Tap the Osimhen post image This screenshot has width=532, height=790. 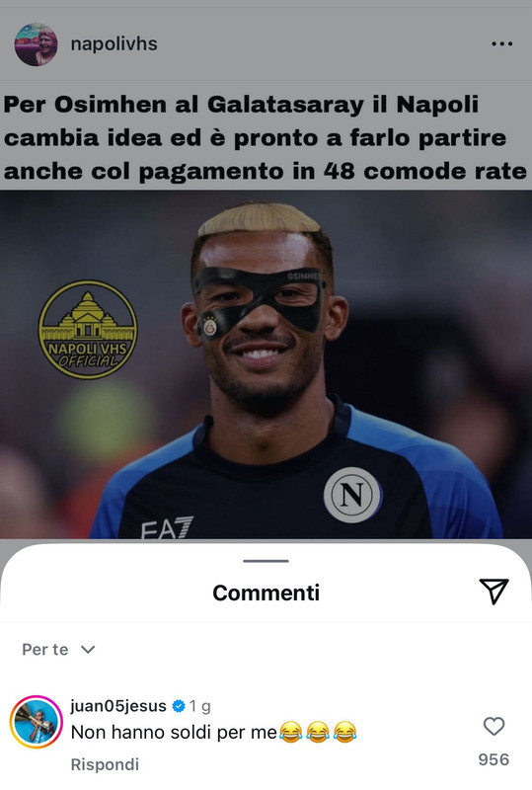pos(266,364)
